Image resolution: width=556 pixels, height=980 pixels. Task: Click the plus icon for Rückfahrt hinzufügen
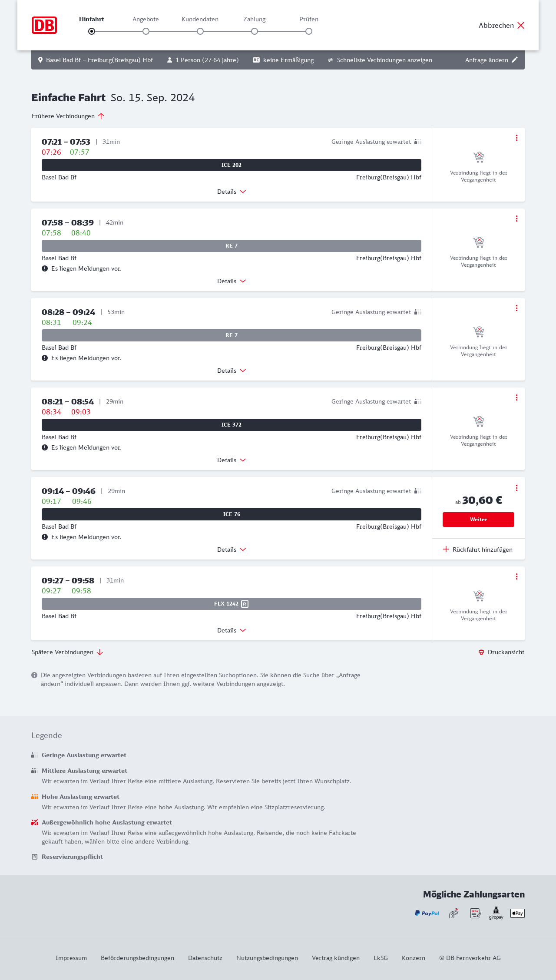pos(446,550)
